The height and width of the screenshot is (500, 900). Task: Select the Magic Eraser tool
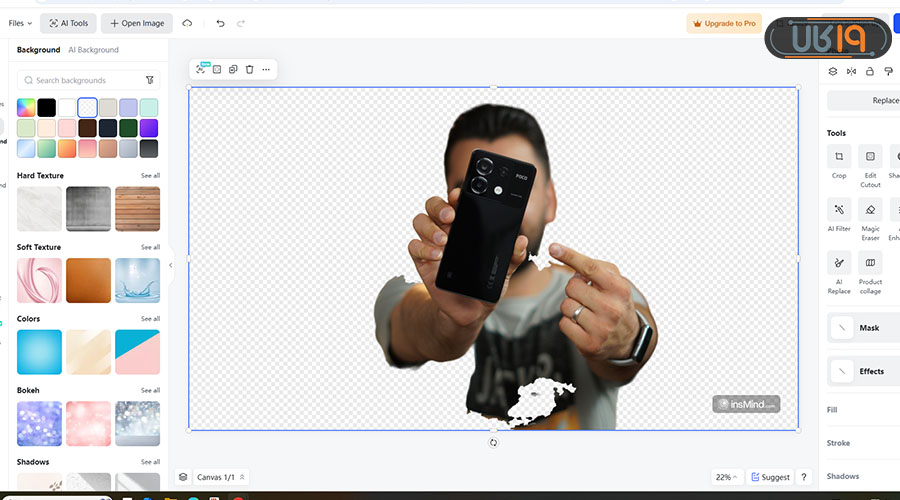click(x=870, y=211)
